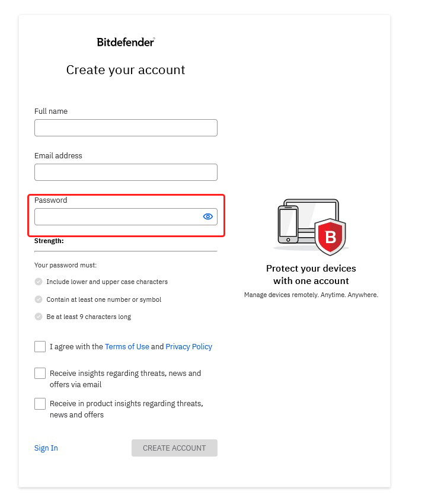The width and height of the screenshot is (425, 504).
Task: Toggle password visibility eye icon
Action: click(x=208, y=216)
